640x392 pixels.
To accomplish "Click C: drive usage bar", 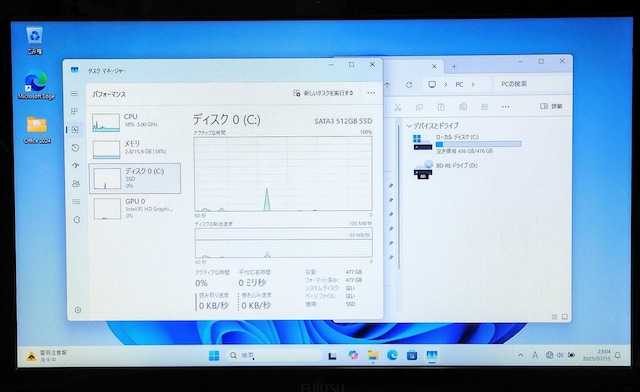I will (x=478, y=144).
